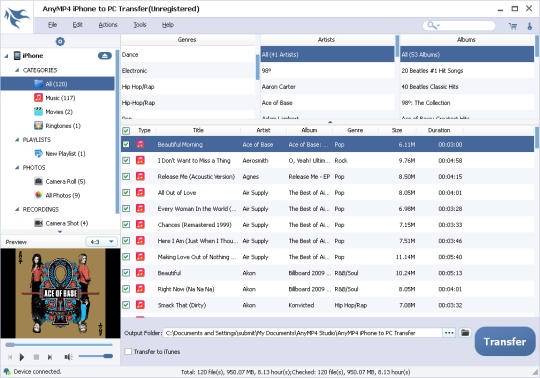Image resolution: width=540 pixels, height=378 pixels.
Task: Adjust the preview volume slider
Action: [95, 356]
